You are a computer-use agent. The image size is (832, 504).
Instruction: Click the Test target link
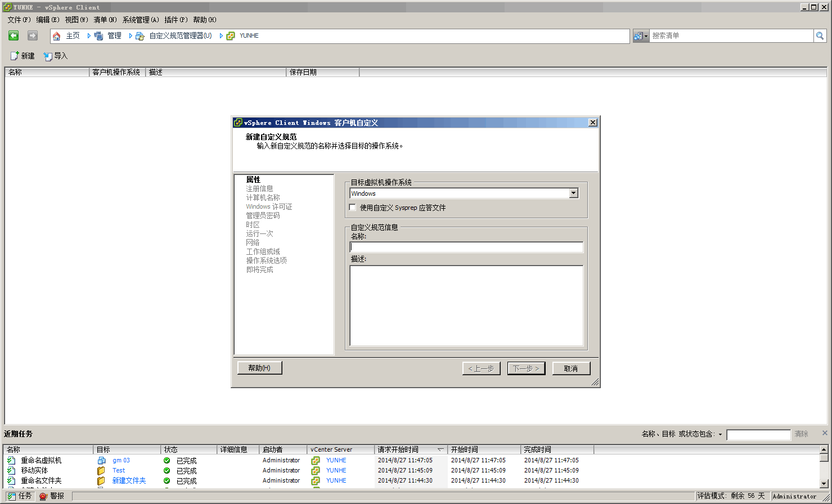pos(119,470)
